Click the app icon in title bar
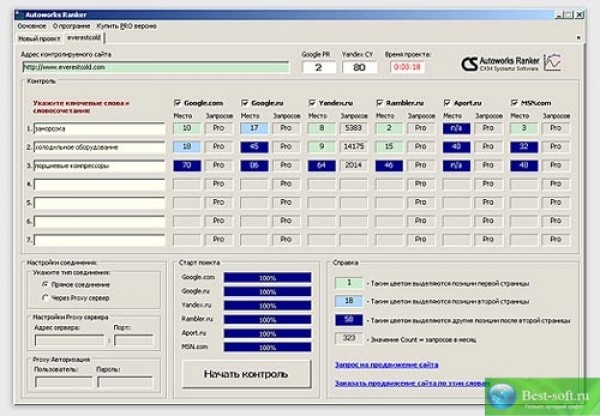The image size is (600, 416). point(18,15)
